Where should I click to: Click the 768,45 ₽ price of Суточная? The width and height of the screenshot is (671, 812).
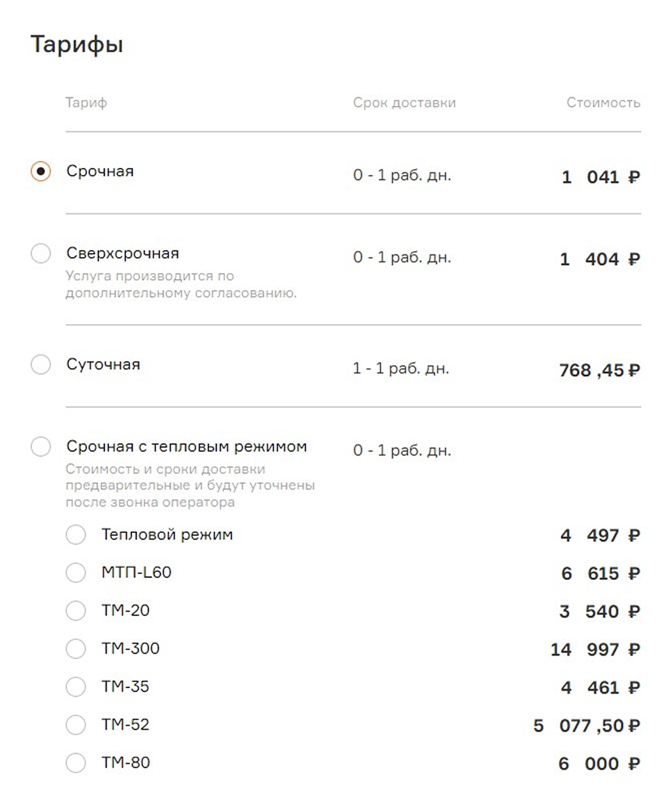pyautogui.click(x=600, y=370)
